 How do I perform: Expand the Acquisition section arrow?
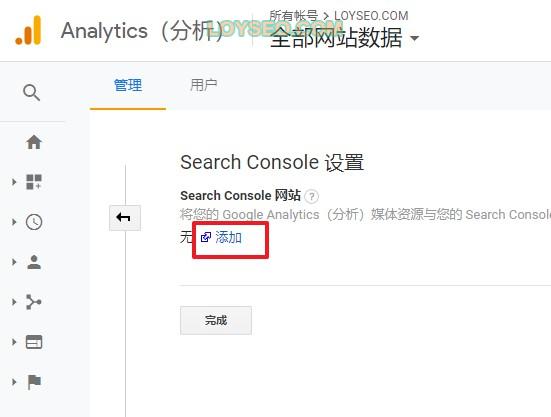pos(14,302)
